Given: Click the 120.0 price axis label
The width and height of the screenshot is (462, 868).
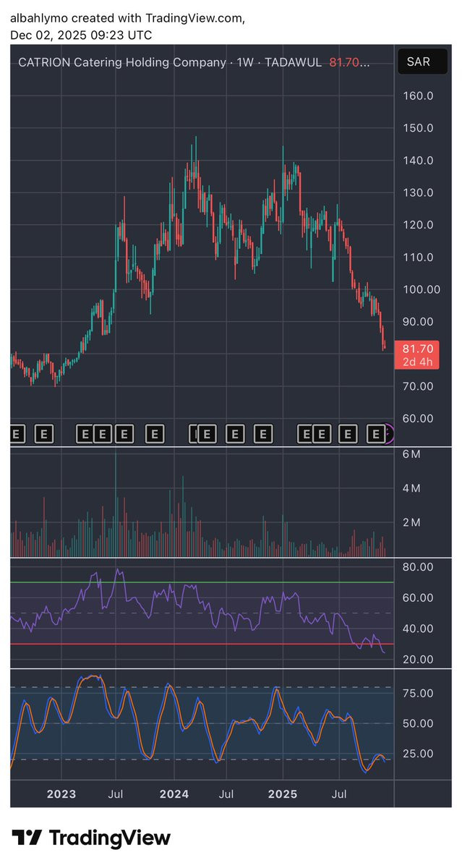Looking at the screenshot, I should [417, 225].
